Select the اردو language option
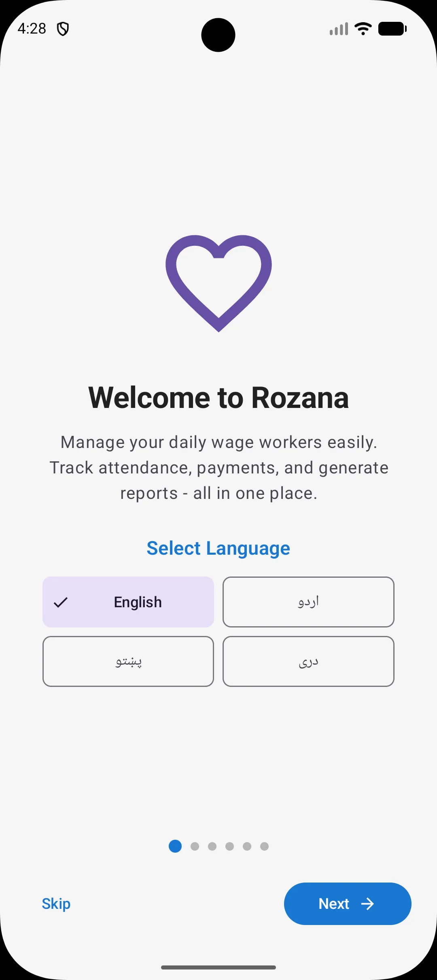This screenshot has height=980, width=437. click(x=308, y=602)
